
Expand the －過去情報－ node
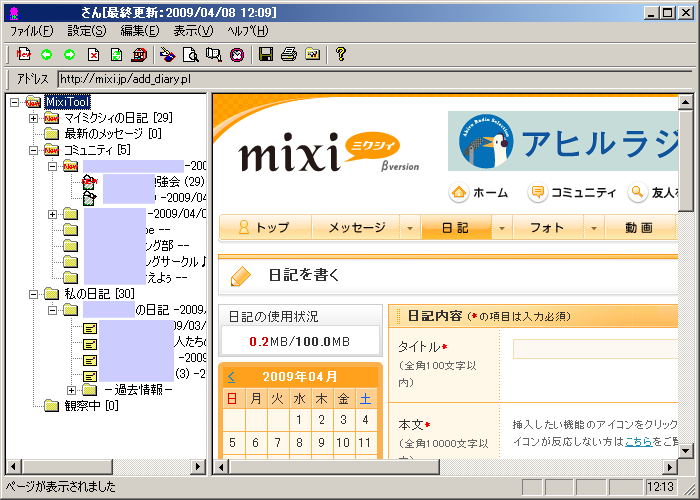pos(71,390)
